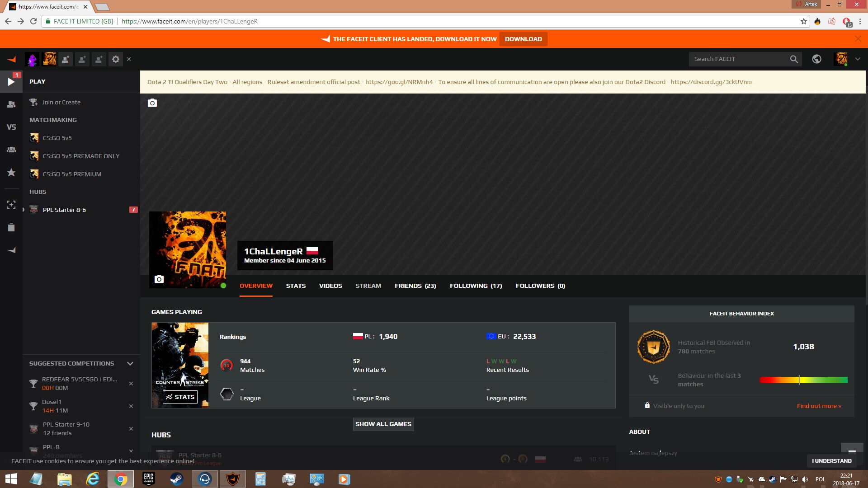868x488 pixels.
Task: Toggle the OVERVIEW tab on profile
Action: 255,286
